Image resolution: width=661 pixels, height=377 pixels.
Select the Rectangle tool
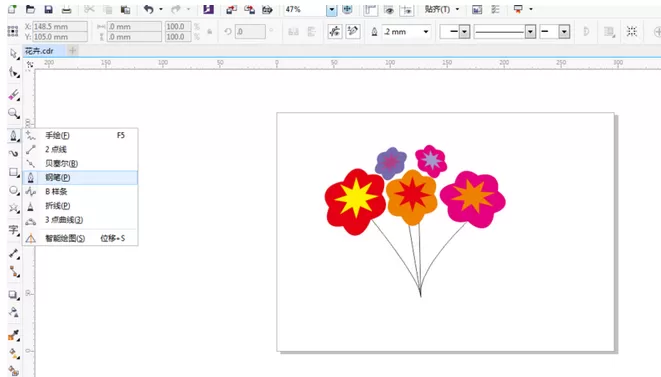[13, 172]
